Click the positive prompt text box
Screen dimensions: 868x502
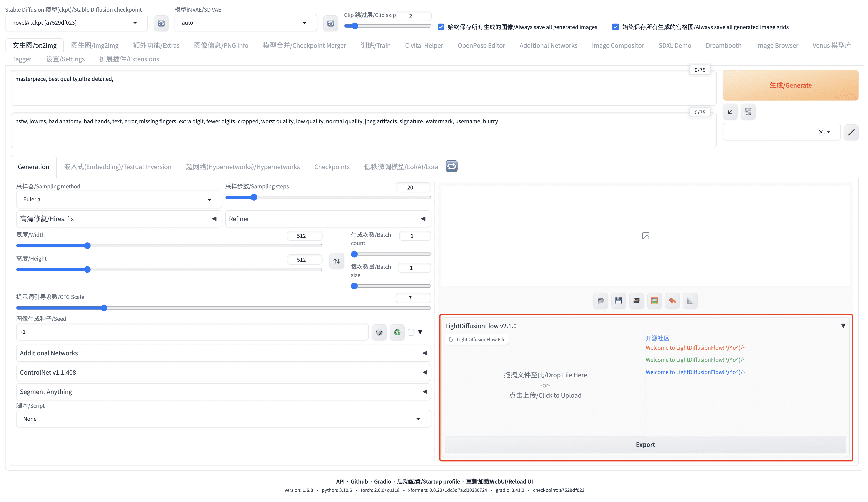363,88
